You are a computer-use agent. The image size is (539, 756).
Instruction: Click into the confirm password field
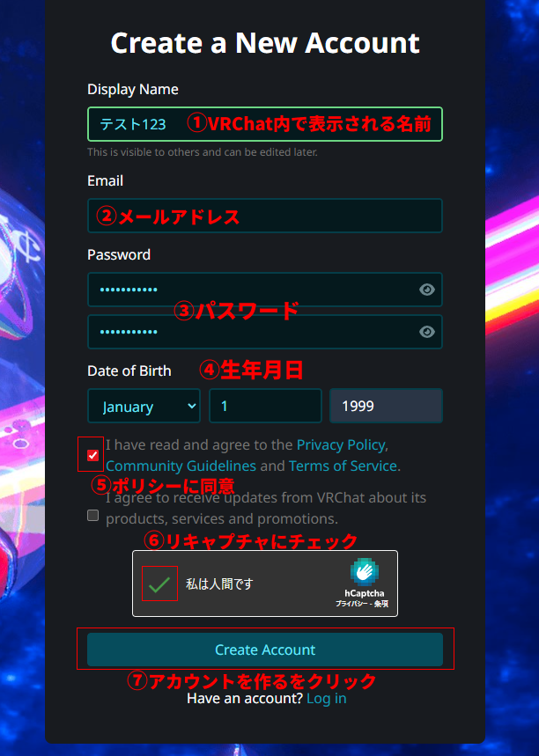[x=265, y=332]
